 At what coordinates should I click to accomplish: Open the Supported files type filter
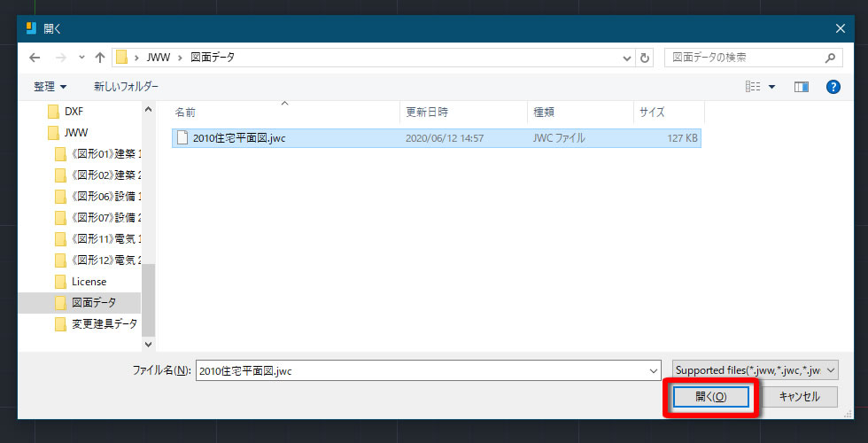point(756,370)
